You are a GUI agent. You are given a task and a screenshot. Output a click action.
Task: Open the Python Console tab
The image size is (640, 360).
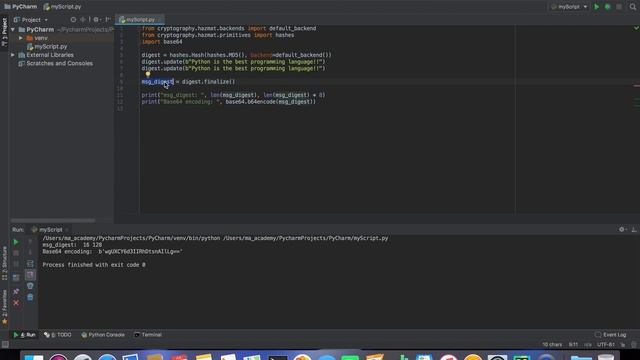(103, 335)
